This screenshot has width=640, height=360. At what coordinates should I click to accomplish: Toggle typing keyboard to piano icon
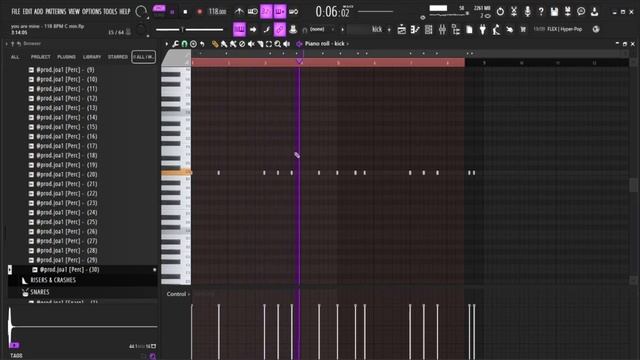pyautogui.click(x=239, y=29)
